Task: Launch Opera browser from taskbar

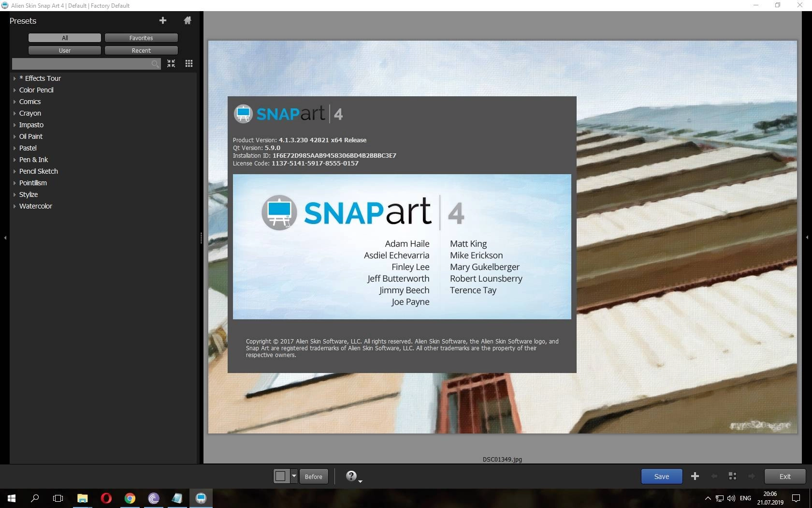Action: [x=106, y=498]
